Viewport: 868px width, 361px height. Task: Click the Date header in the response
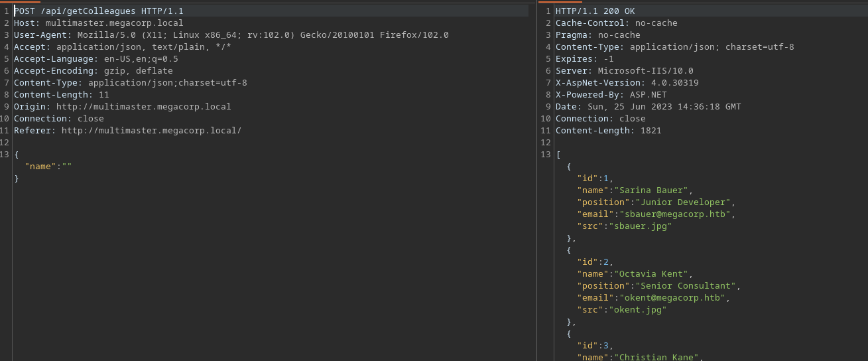(x=649, y=107)
